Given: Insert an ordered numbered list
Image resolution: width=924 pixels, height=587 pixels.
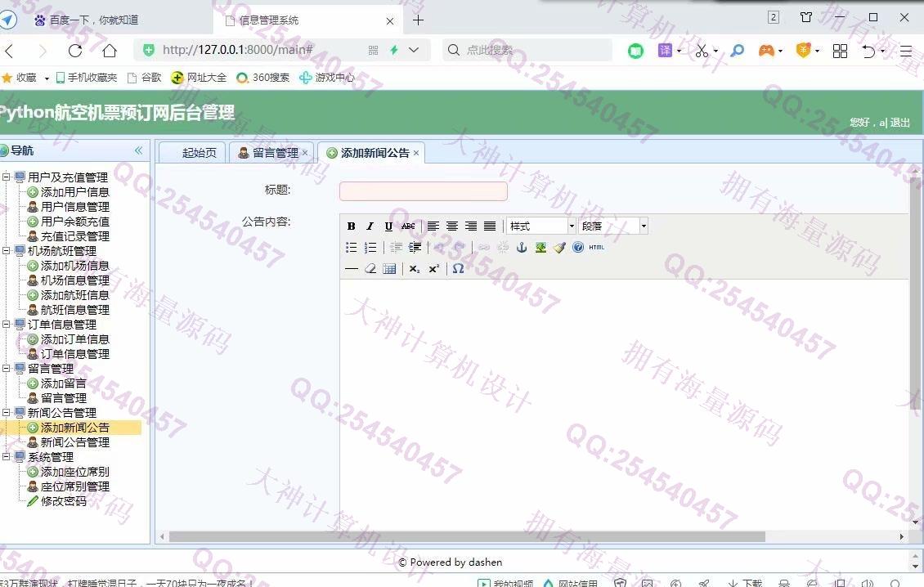Looking at the screenshot, I should pyautogui.click(x=370, y=248).
